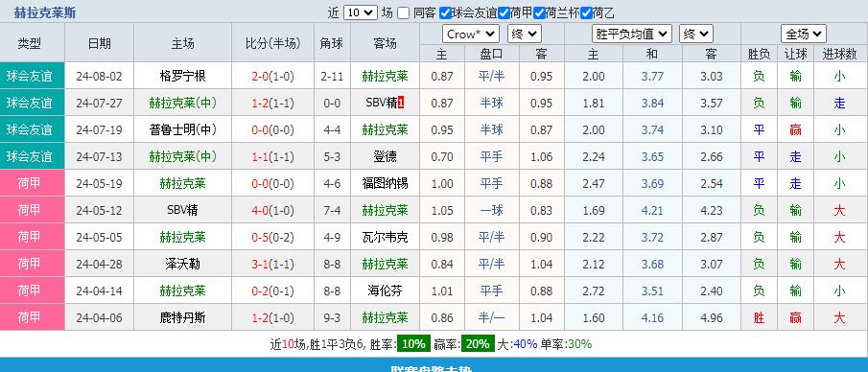Click home team 普鲁士明(中)

(182, 129)
